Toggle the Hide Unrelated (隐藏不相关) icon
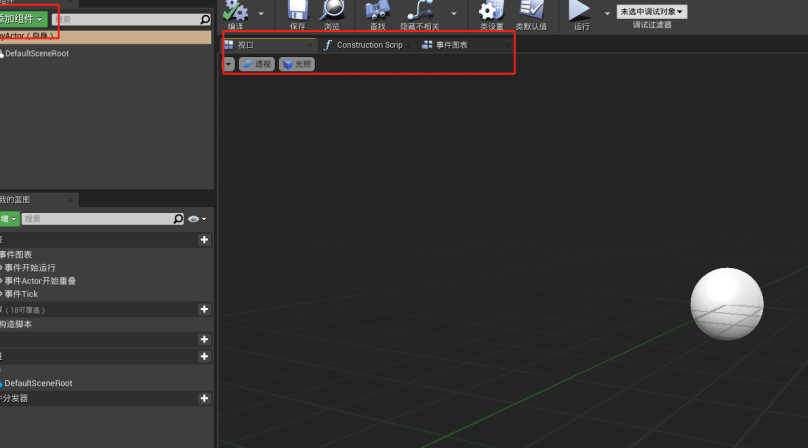 click(x=419, y=12)
